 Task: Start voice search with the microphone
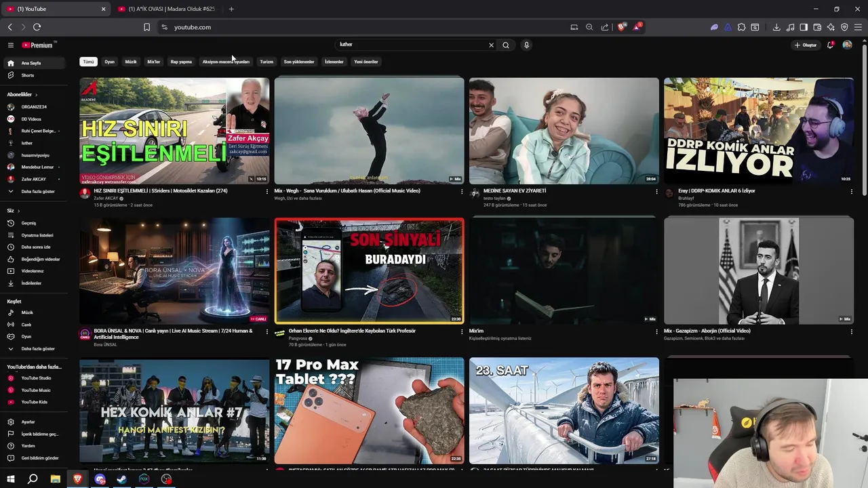526,45
